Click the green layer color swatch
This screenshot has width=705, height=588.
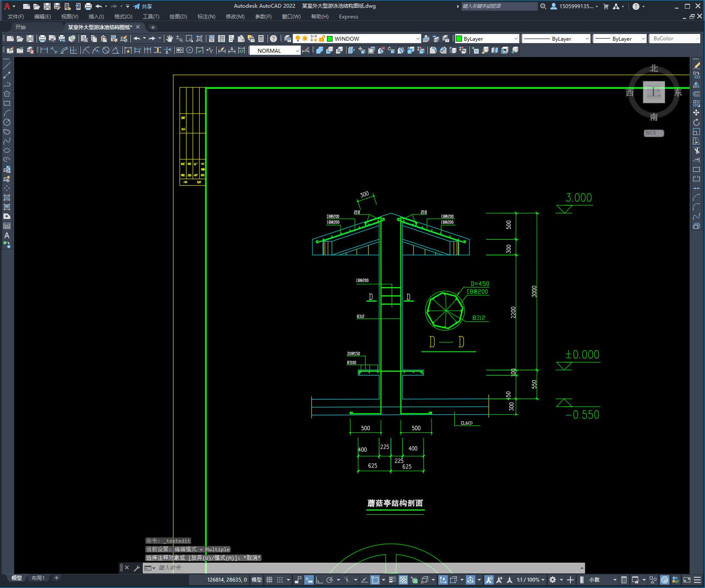click(330, 39)
